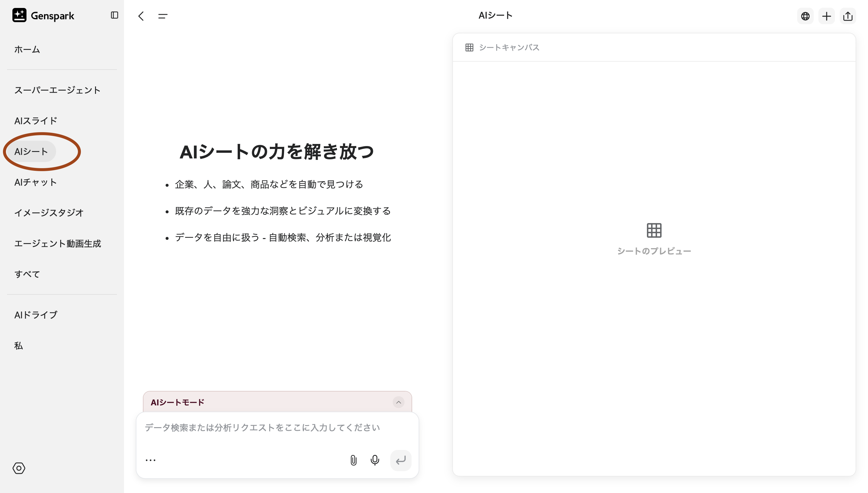Click bullet データを自由に扱う - 自動検索、分析または視覚化
This screenshot has height=493, width=868.
coord(283,238)
